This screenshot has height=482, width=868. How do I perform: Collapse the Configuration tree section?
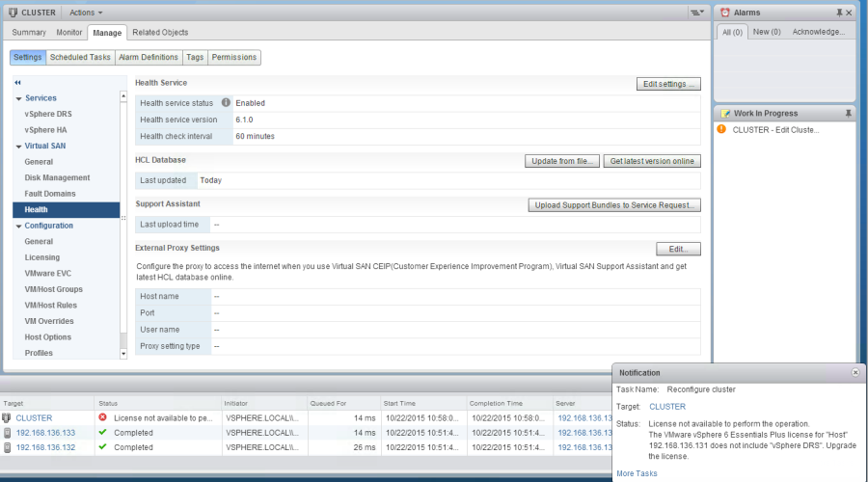click(18, 226)
